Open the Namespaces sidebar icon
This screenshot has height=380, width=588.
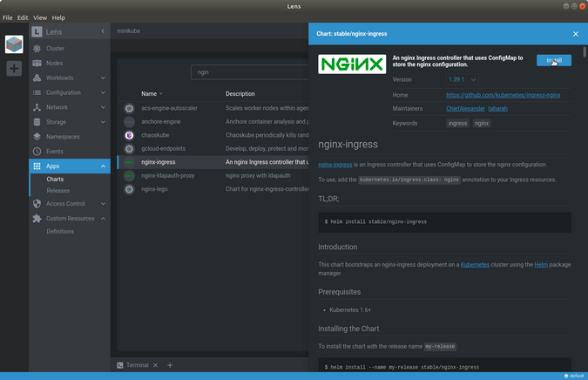point(37,137)
